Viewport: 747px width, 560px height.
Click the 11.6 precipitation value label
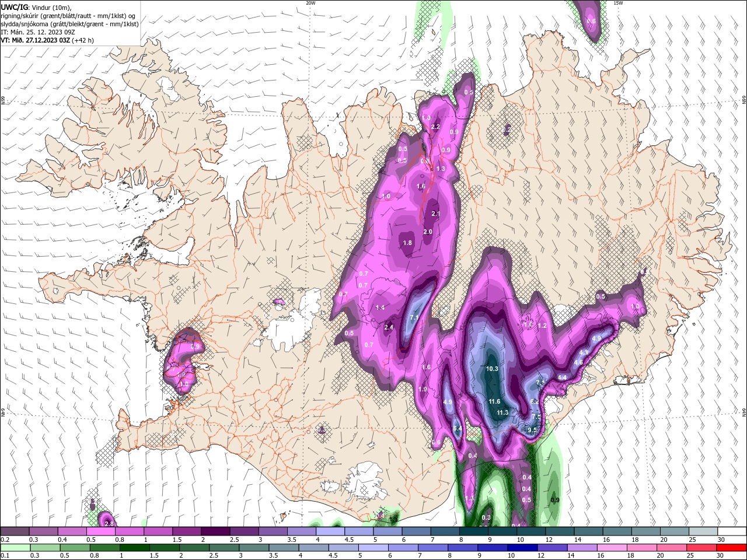(494, 401)
